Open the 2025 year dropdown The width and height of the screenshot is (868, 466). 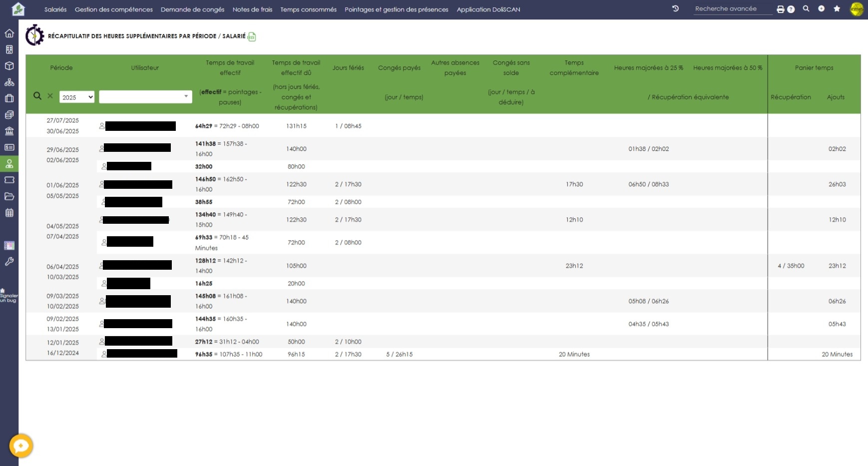click(x=77, y=97)
